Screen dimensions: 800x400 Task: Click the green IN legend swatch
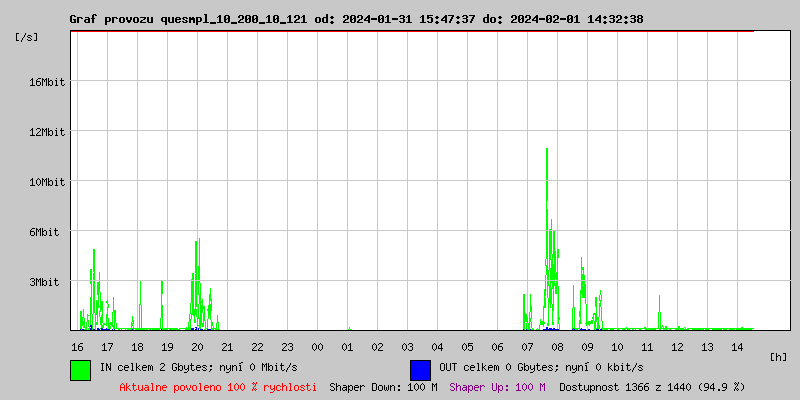80,369
